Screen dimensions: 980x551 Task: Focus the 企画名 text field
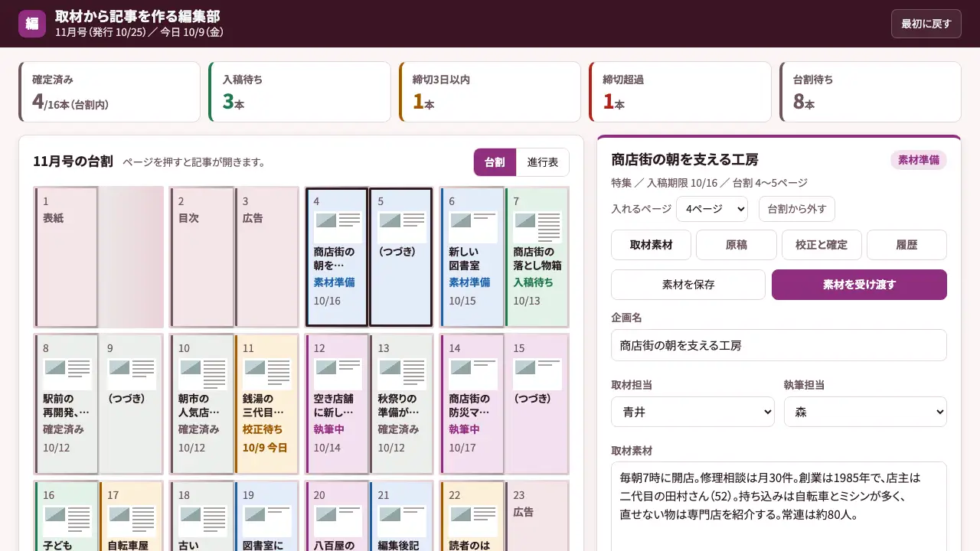click(x=779, y=345)
